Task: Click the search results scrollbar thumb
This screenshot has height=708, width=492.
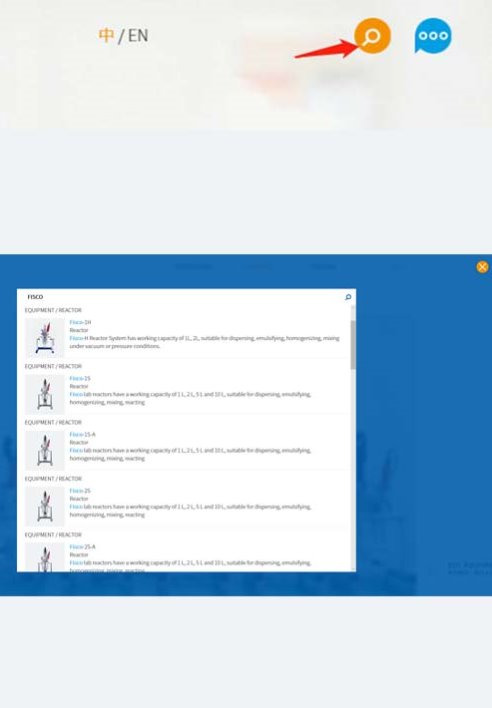Action: pyautogui.click(x=353, y=345)
